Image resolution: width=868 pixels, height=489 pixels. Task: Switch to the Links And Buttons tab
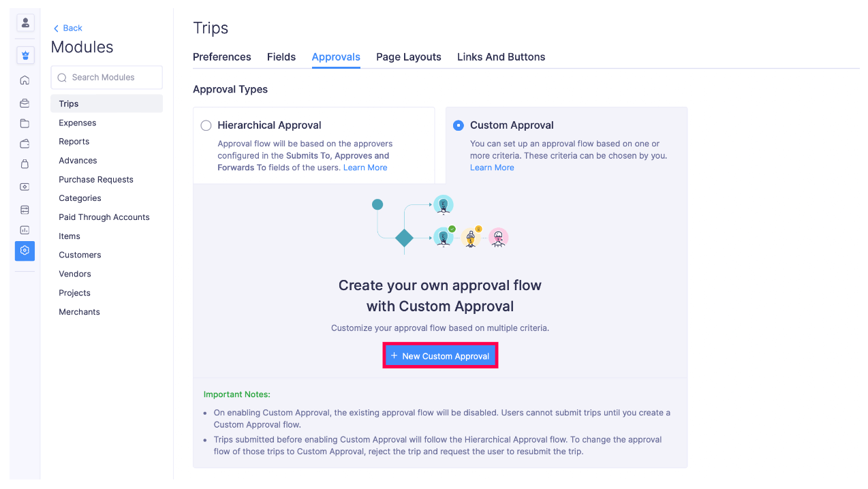pos(501,57)
